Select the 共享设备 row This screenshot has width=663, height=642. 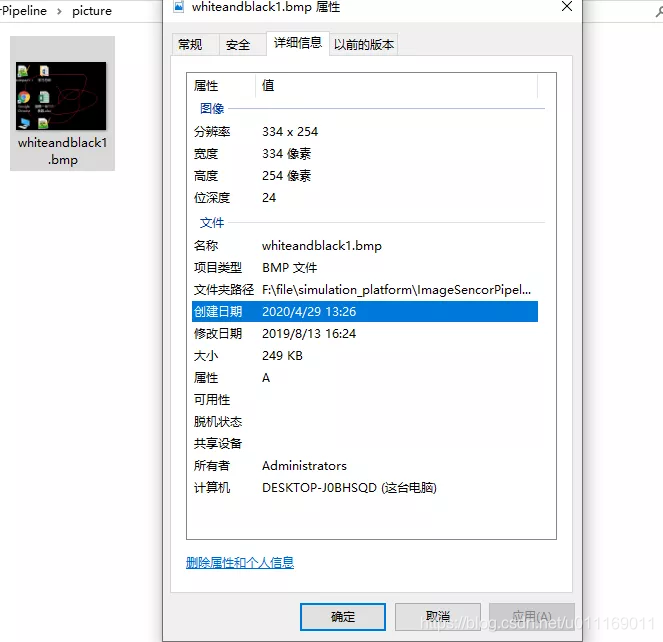365,444
